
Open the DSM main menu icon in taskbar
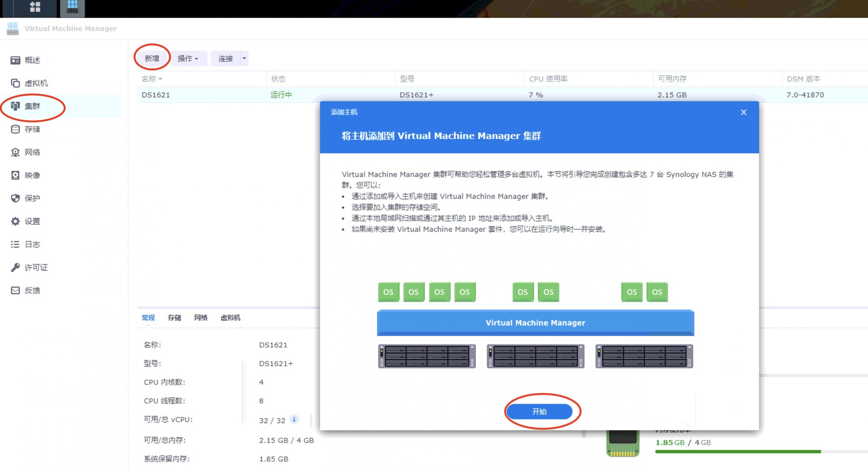click(35, 7)
